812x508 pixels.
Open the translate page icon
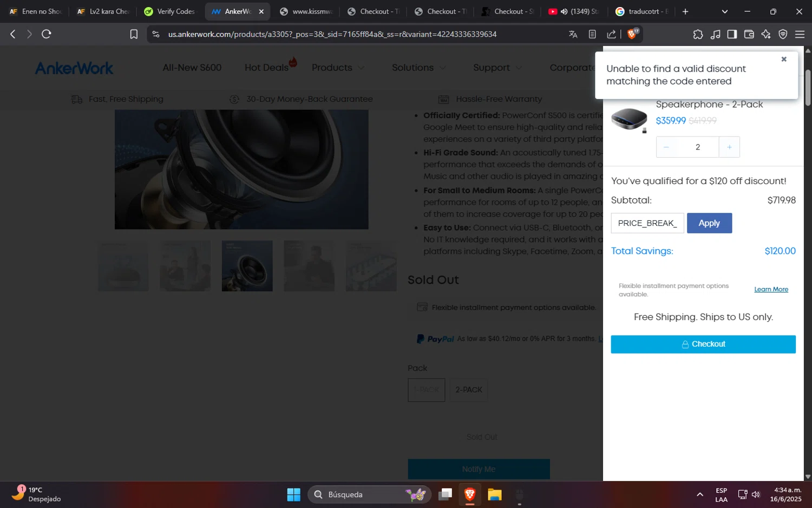[573, 34]
